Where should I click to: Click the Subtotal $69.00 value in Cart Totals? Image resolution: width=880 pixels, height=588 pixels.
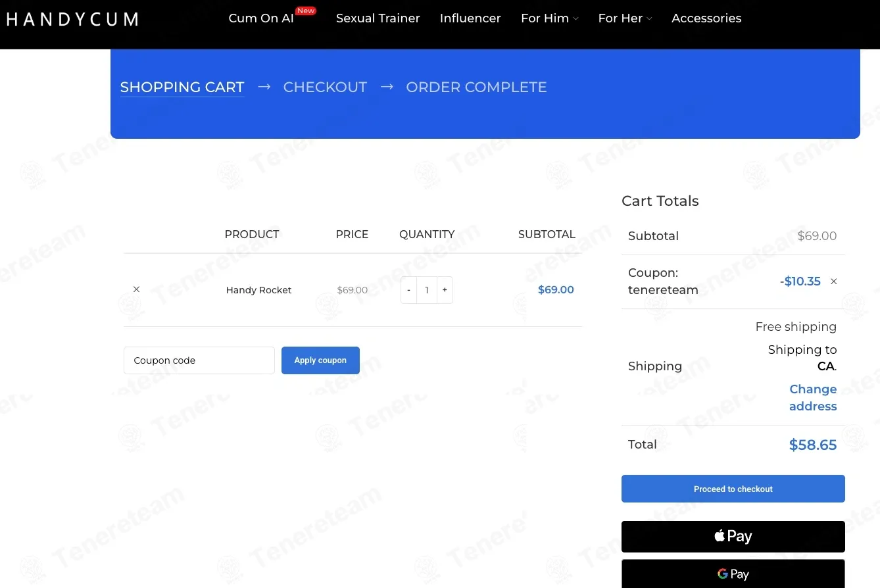point(817,236)
